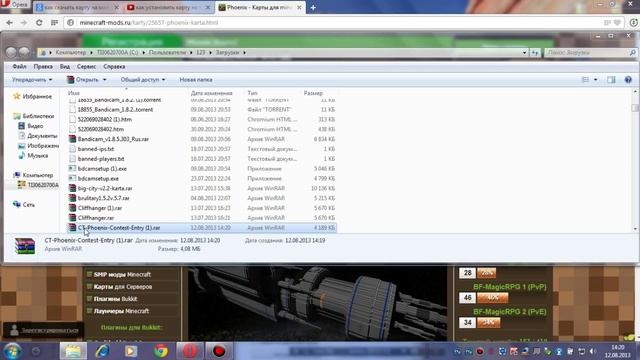This screenshot has height=360, width=640.
Task: Expand the arrow next to Открыть
Action: [104, 80]
